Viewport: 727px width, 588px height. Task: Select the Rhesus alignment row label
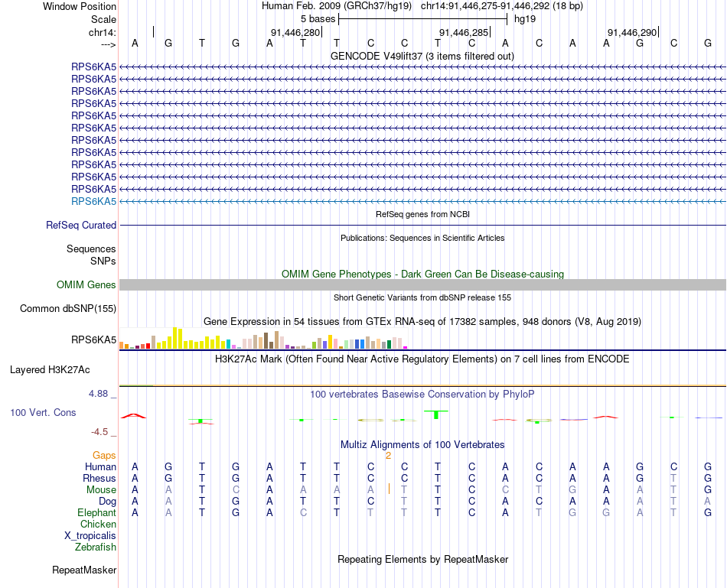[x=99, y=478]
